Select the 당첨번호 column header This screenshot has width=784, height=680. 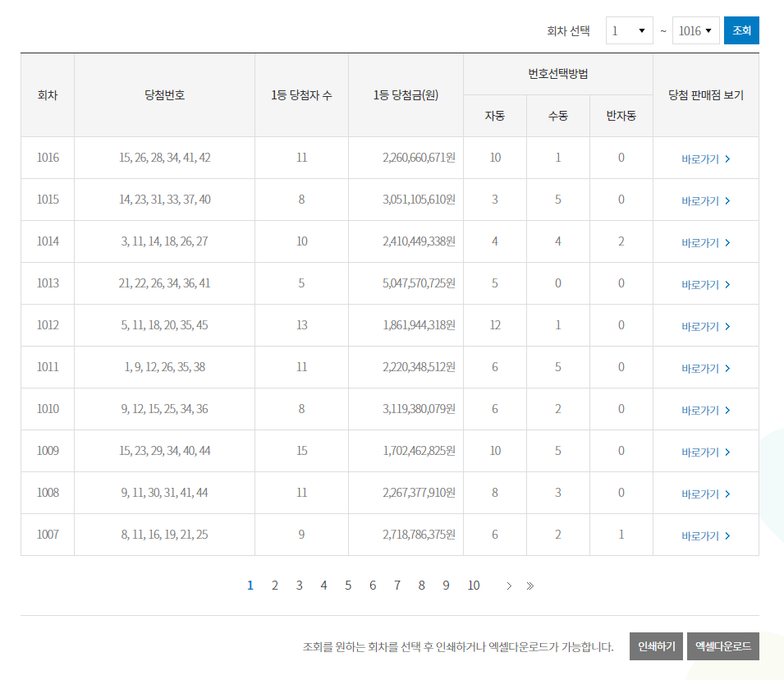164,95
